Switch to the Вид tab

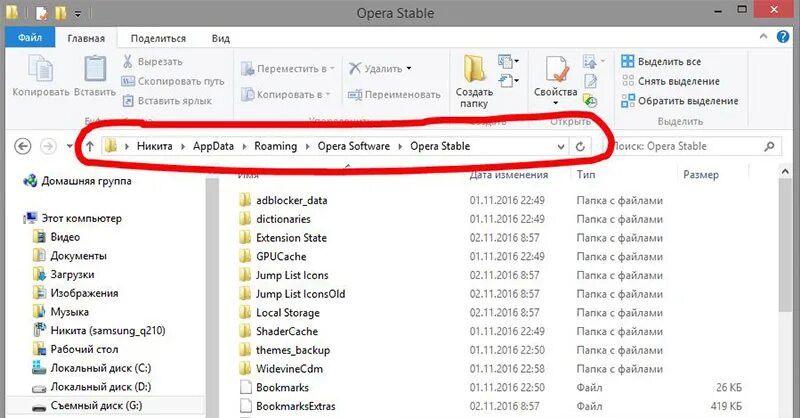pyautogui.click(x=220, y=38)
